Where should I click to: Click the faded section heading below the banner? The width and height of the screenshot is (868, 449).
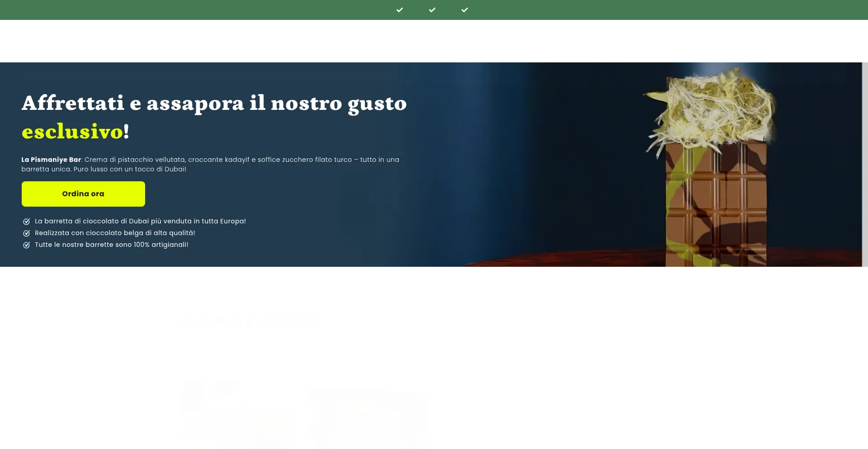tap(248, 321)
